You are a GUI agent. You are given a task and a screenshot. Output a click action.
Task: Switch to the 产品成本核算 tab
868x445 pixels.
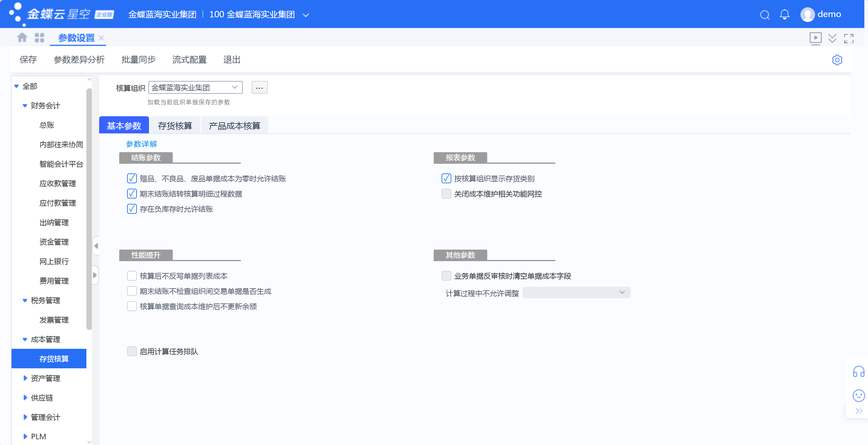pos(234,125)
